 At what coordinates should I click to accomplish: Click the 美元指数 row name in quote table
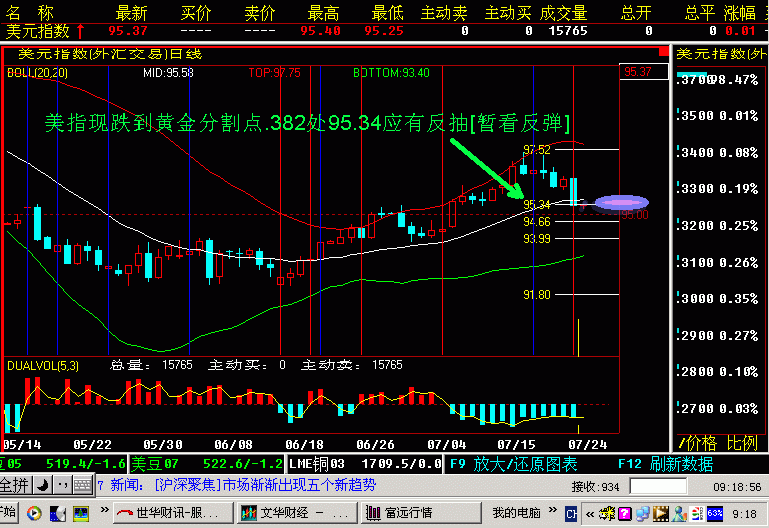(x=38, y=31)
